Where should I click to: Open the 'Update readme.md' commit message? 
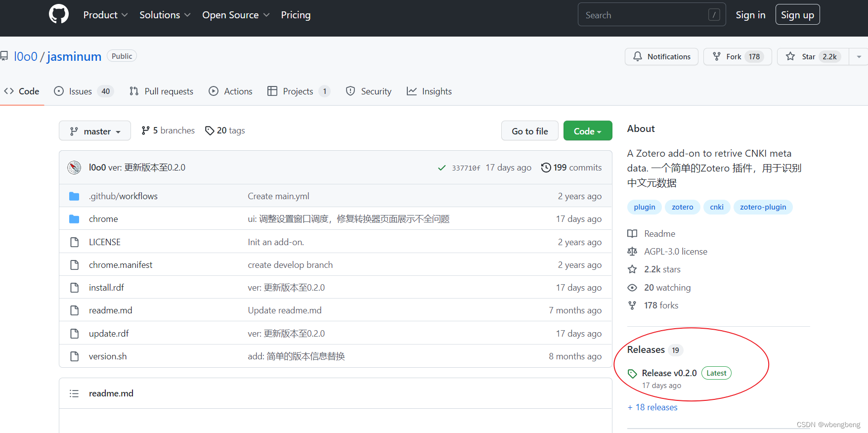pos(285,310)
